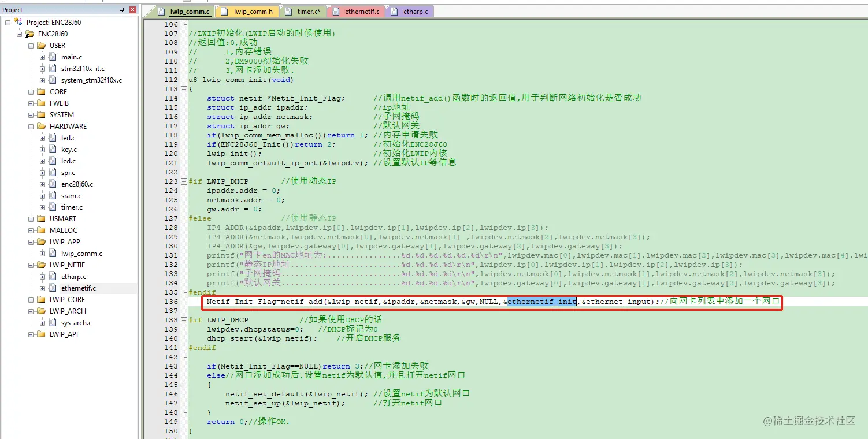Click the main.c file icon

pyautogui.click(x=53, y=57)
